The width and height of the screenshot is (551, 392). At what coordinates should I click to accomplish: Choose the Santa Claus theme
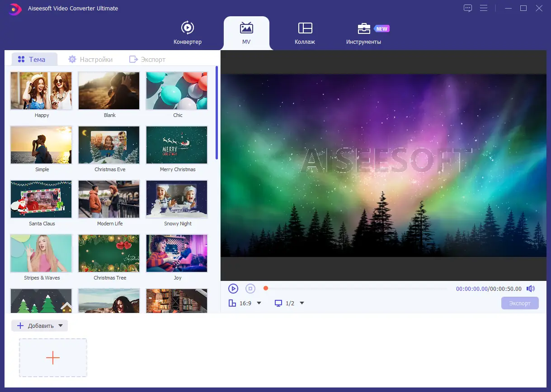(x=41, y=199)
